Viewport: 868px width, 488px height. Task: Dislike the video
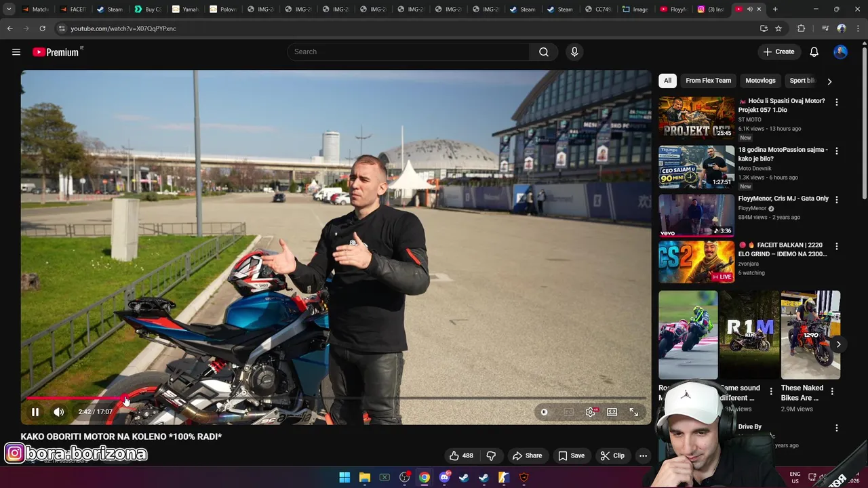[491, 455]
